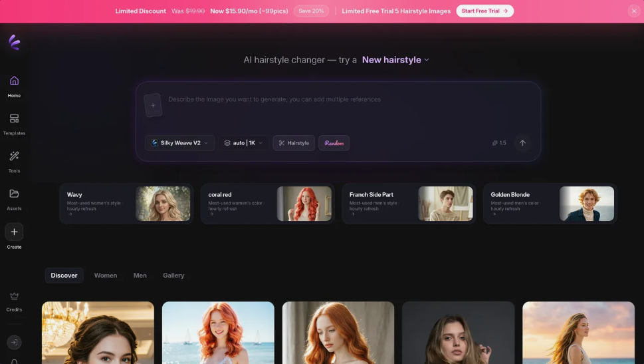Open the Credits crown icon
The width and height of the screenshot is (644, 364).
coord(14,296)
